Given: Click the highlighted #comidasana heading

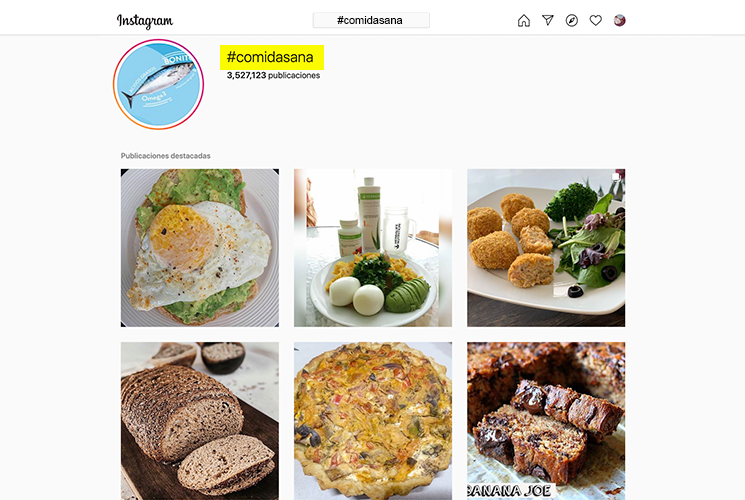Looking at the screenshot, I should coord(272,57).
